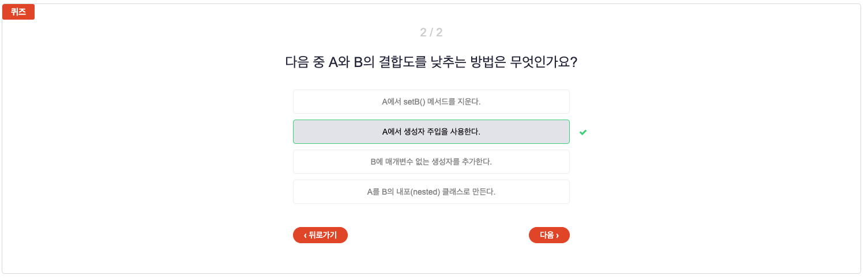Image resolution: width=868 pixels, height=279 pixels.
Task: Click the 2 / 2 question counter
Action: [431, 32]
